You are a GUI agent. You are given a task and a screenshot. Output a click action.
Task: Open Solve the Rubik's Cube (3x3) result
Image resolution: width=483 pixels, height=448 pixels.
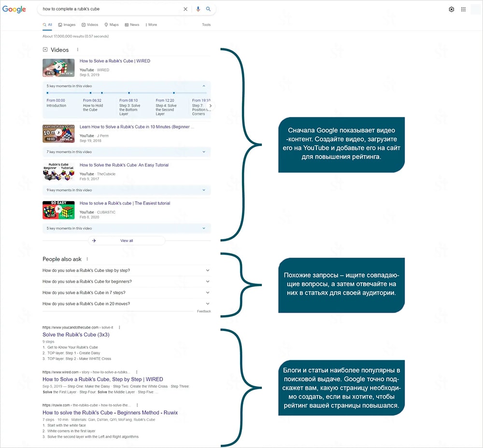[x=76, y=334]
